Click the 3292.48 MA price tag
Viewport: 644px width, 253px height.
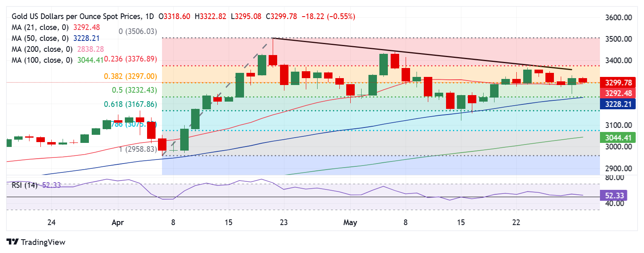point(618,93)
